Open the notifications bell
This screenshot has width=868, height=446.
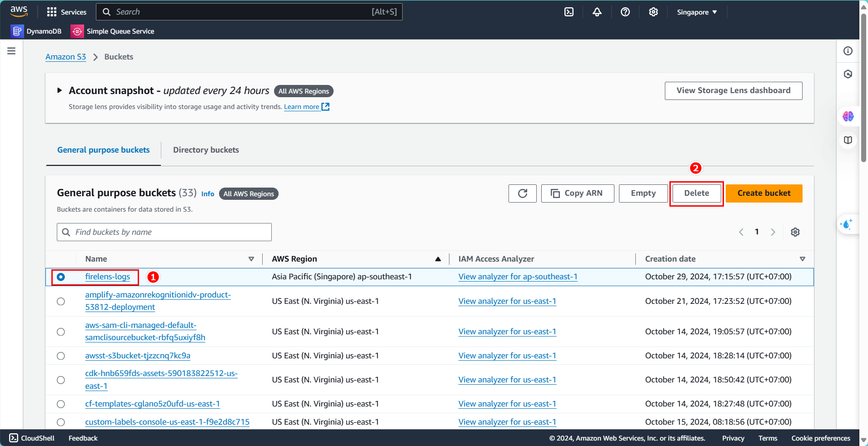point(597,12)
